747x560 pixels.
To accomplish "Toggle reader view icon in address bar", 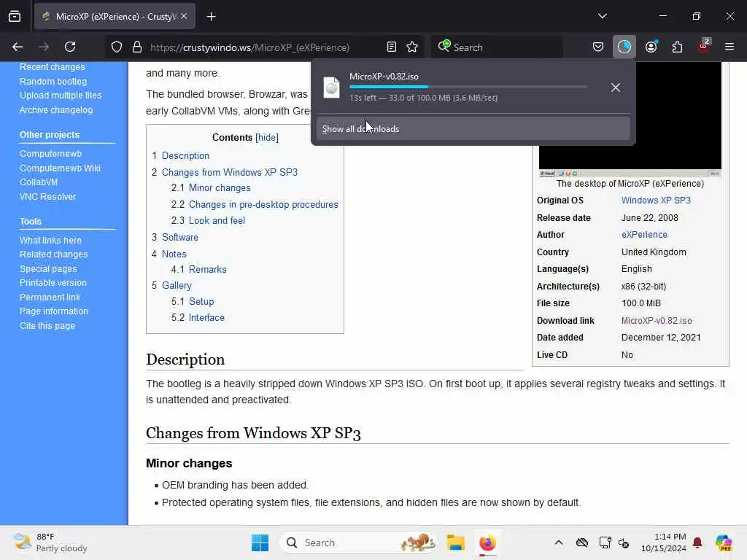I will [392, 47].
